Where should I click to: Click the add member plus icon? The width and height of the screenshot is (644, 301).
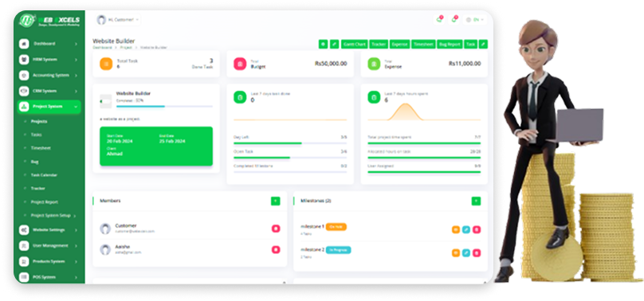[276, 201]
